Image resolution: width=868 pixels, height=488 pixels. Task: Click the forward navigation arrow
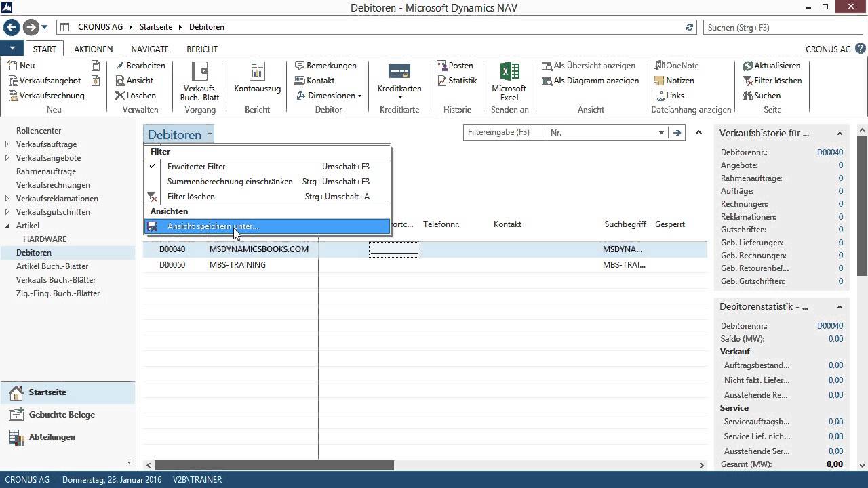31,27
